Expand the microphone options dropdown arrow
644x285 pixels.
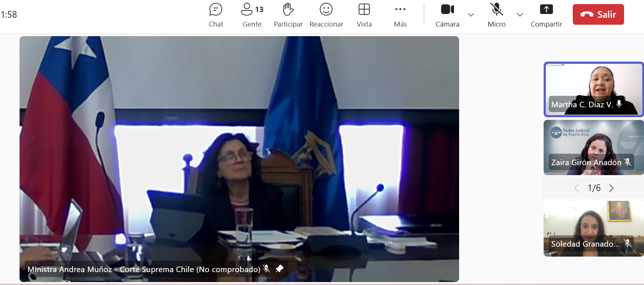(520, 15)
